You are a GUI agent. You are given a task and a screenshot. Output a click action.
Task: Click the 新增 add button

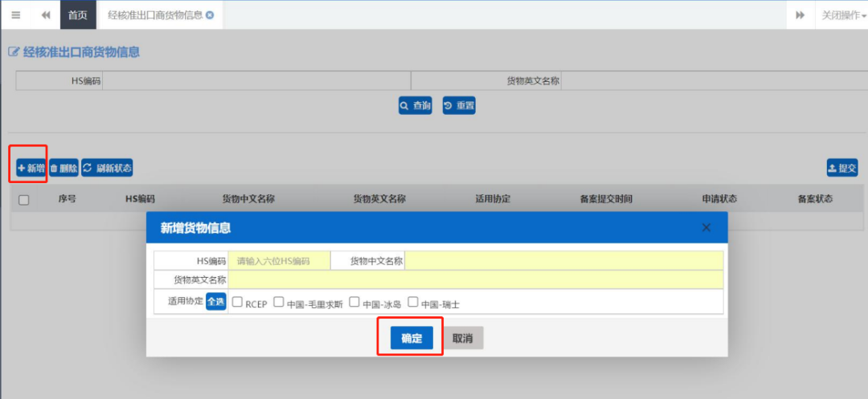[x=31, y=168]
